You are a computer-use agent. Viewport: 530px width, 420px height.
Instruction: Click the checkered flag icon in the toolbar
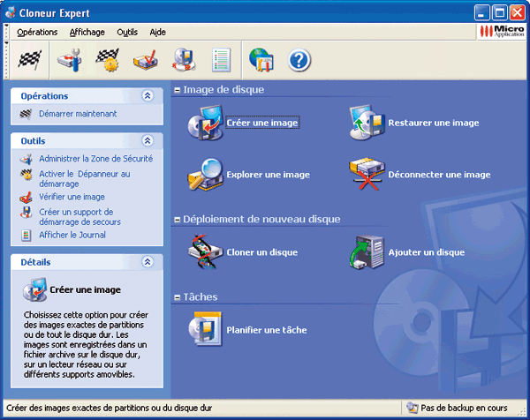29,60
